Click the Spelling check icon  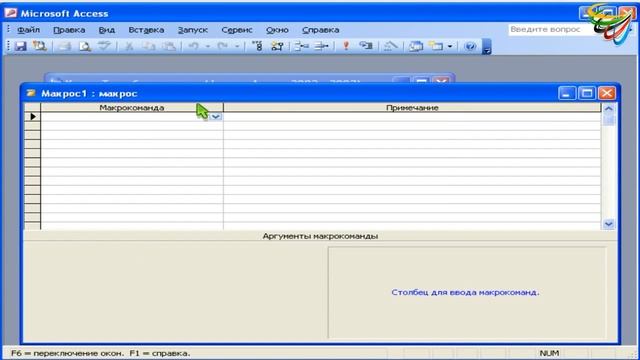tap(104, 46)
